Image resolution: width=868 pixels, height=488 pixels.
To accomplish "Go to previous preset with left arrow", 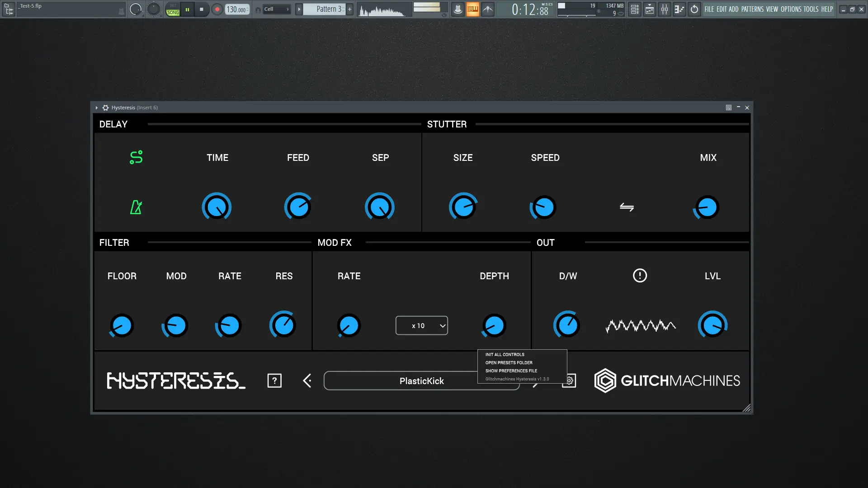I will tap(307, 381).
